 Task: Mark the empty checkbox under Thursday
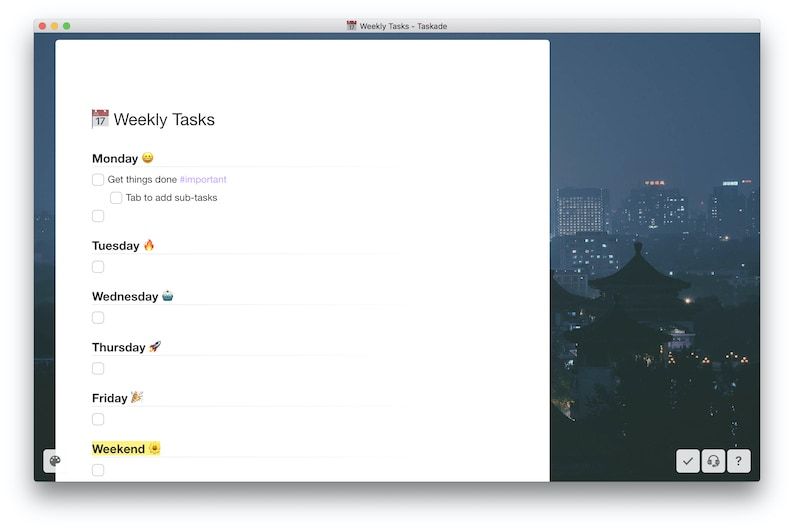tap(98, 369)
